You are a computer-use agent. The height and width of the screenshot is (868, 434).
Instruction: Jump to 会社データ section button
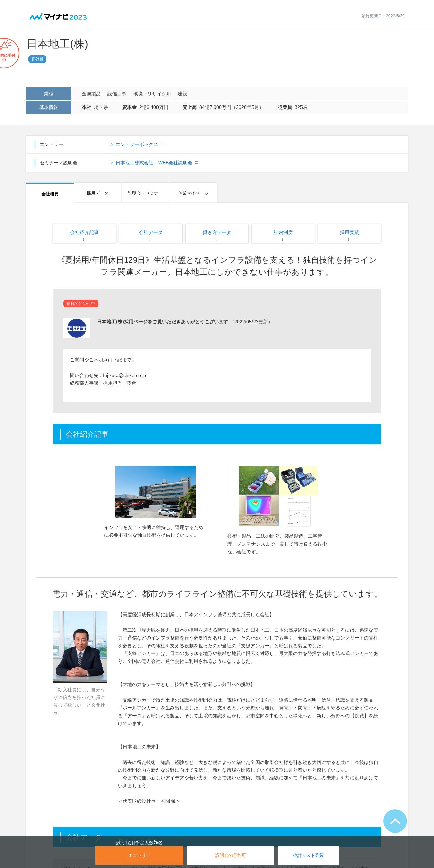151,234
